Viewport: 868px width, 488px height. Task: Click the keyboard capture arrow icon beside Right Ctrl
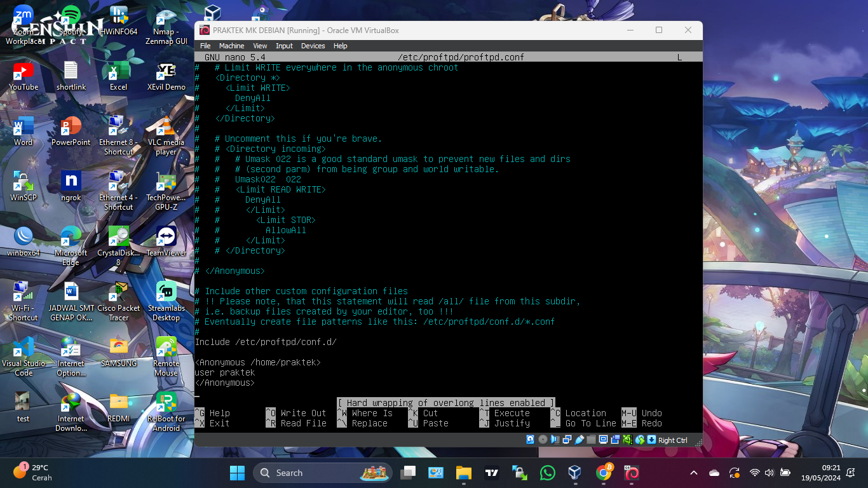click(x=651, y=440)
